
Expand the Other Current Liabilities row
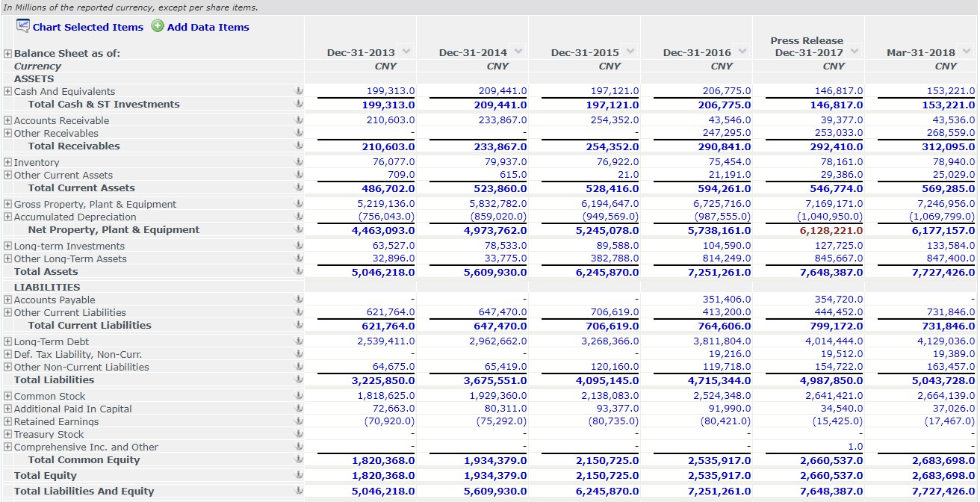[8, 312]
